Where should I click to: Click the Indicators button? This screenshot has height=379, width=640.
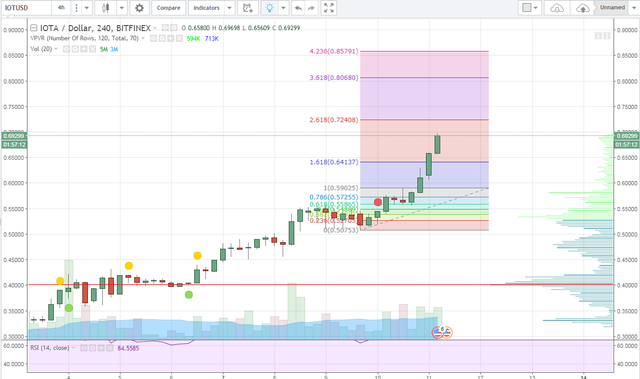[x=206, y=8]
